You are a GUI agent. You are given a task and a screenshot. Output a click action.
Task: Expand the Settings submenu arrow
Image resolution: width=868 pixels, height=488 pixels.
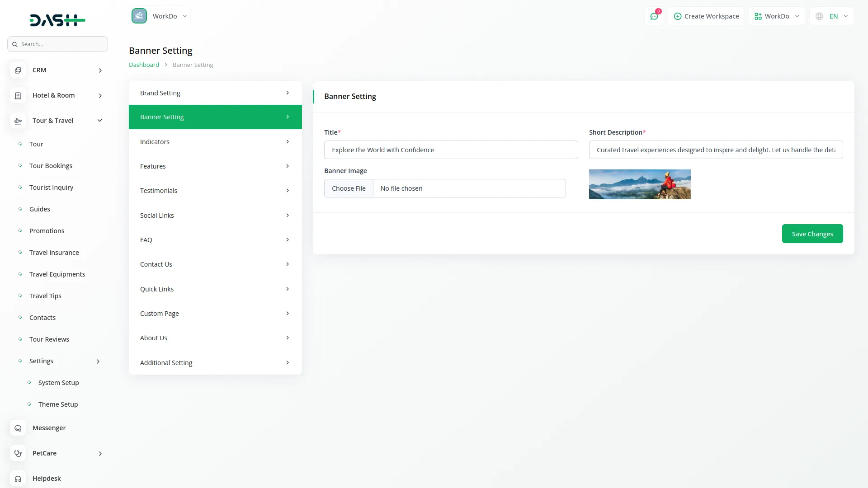(x=98, y=361)
